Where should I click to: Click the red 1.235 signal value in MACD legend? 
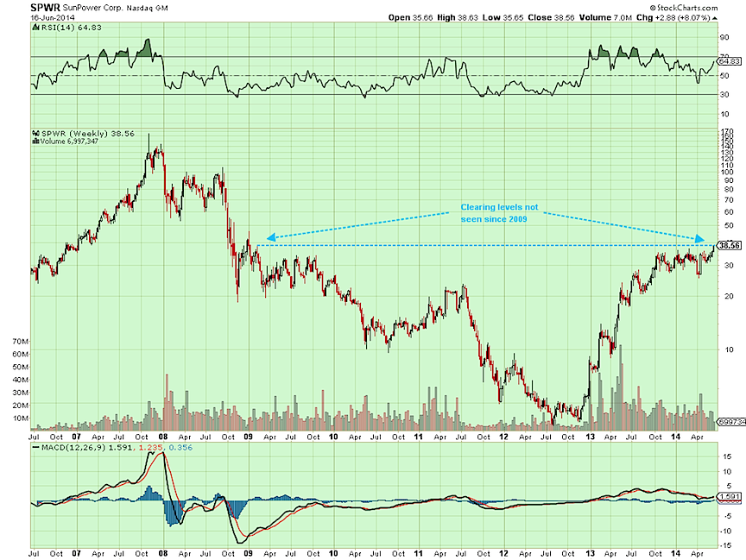point(152,447)
